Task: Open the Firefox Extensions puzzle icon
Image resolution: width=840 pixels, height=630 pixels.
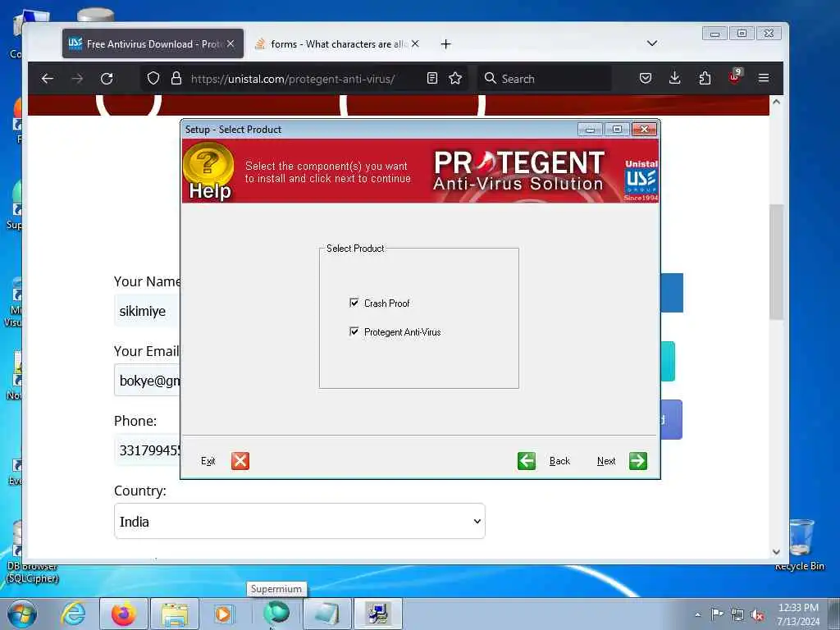Action: (705, 79)
